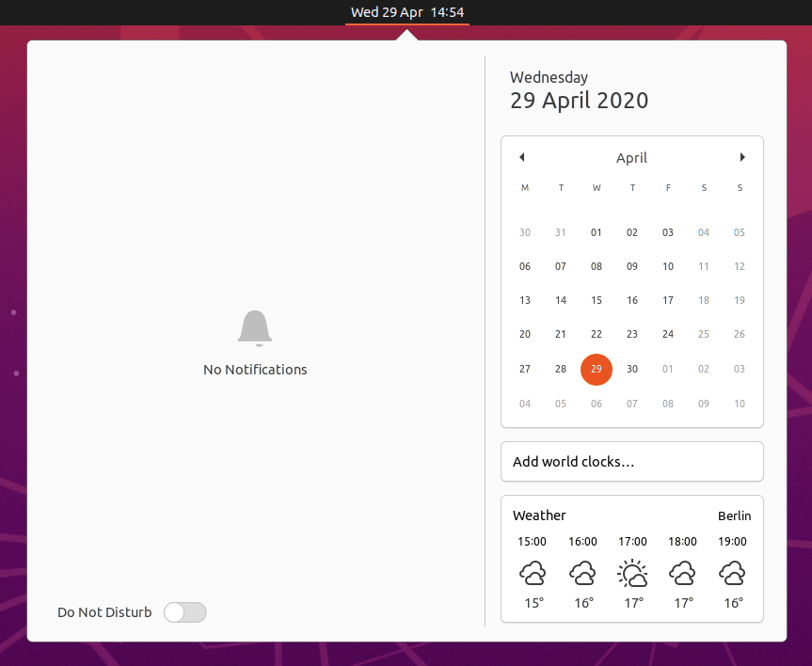Select April 24 in the calendar
The height and width of the screenshot is (666, 812).
[x=668, y=334]
